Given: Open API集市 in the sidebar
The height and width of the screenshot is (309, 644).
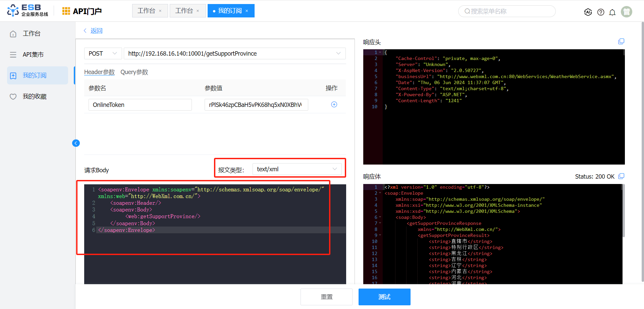Looking at the screenshot, I should tap(33, 55).
